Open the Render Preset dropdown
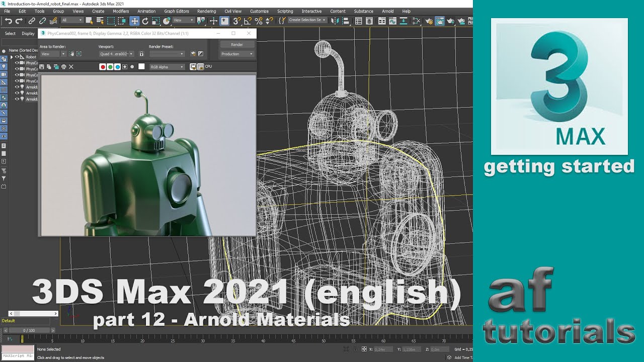The image size is (644, 362). point(167,54)
